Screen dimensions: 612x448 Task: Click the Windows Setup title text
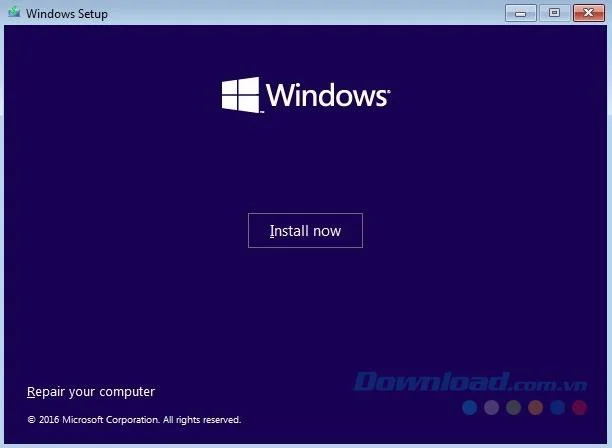[x=67, y=14]
